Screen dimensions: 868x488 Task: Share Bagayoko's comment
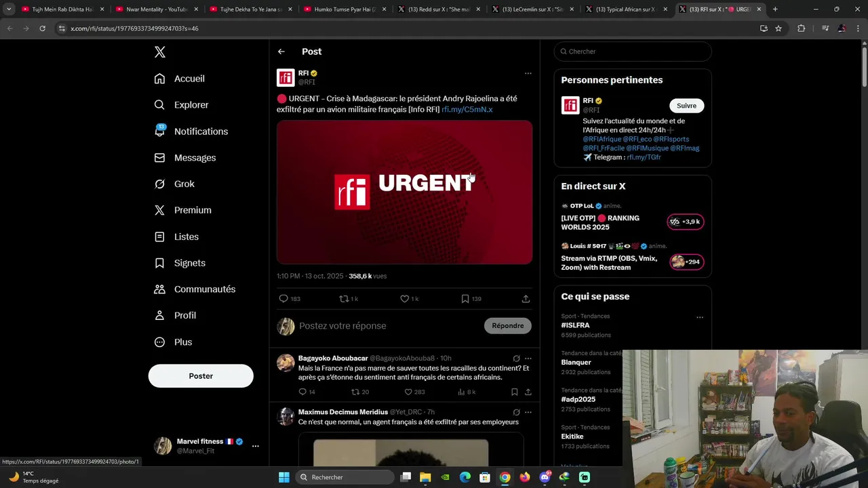tap(528, 392)
